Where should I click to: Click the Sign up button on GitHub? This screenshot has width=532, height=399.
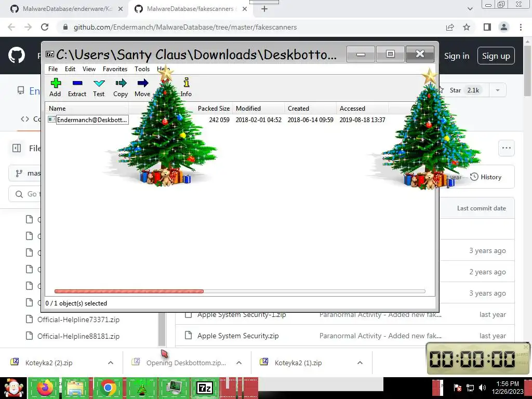coord(496,56)
